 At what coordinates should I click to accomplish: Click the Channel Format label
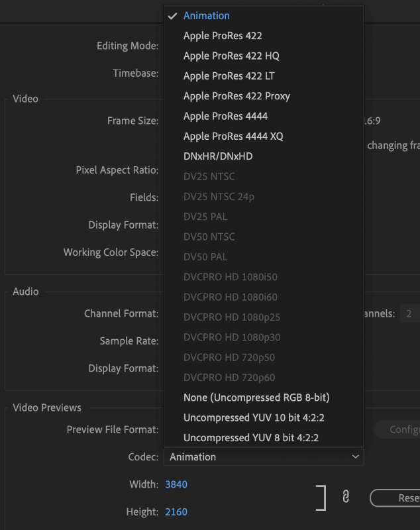121,313
